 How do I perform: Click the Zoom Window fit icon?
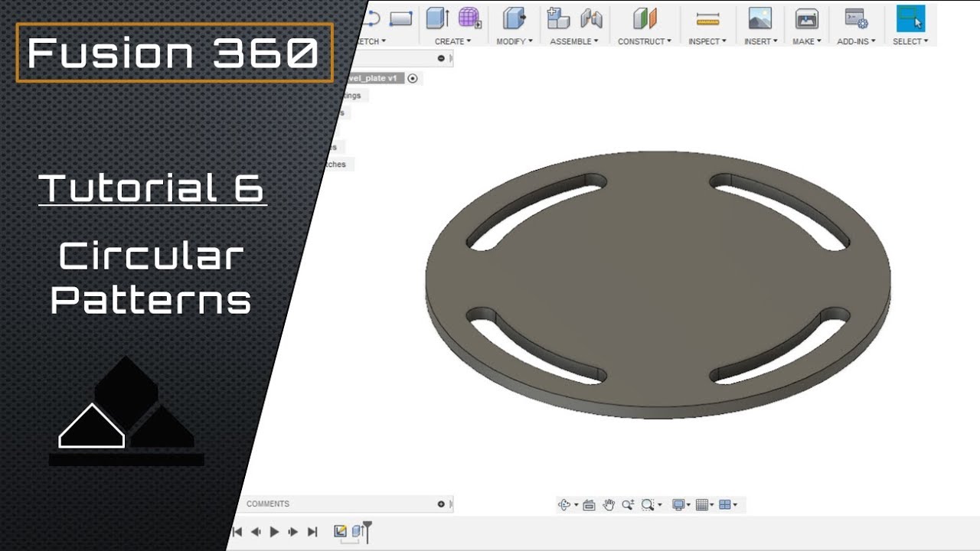[648, 504]
